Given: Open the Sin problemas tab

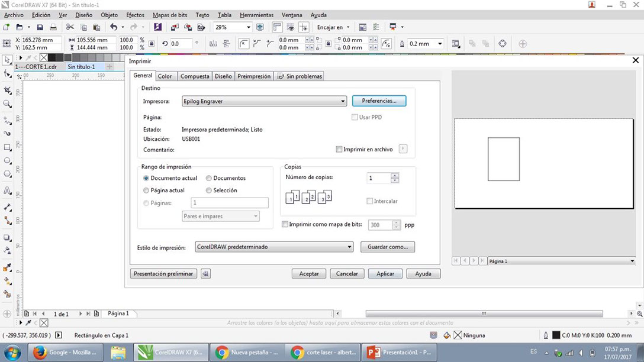Looking at the screenshot, I should click(300, 76).
